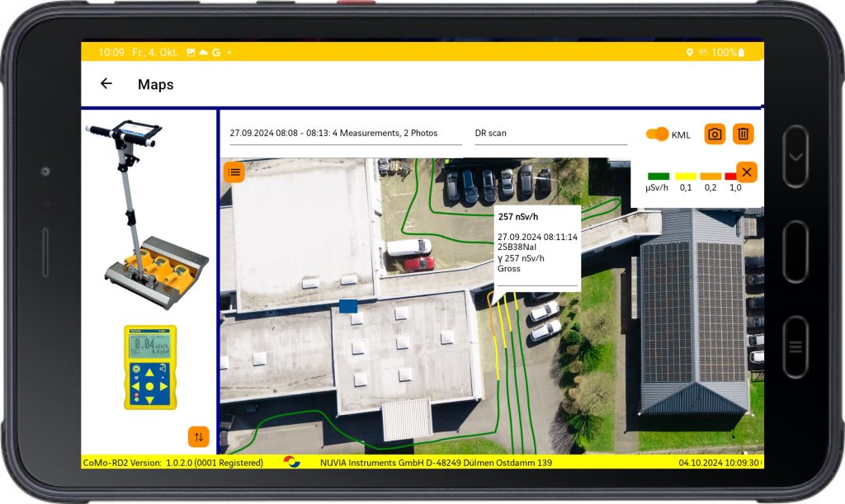
Task: Tap the tablet's hardware menu button
Action: point(795,346)
